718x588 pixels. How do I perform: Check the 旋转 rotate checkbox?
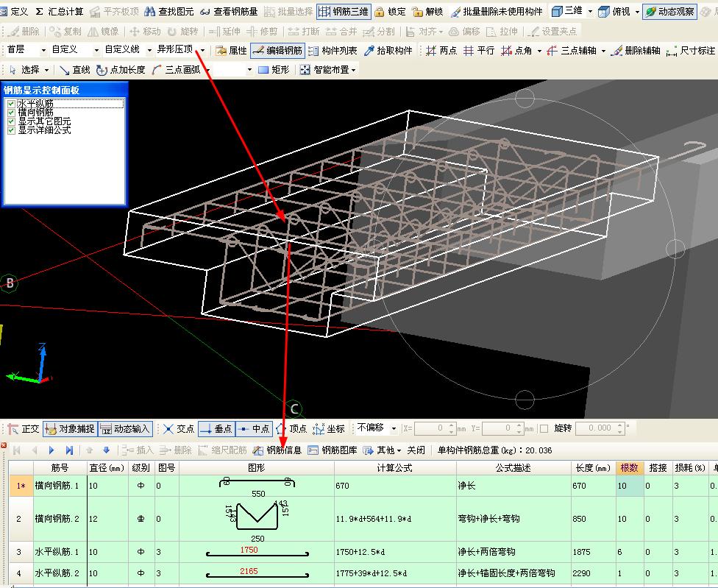point(544,428)
